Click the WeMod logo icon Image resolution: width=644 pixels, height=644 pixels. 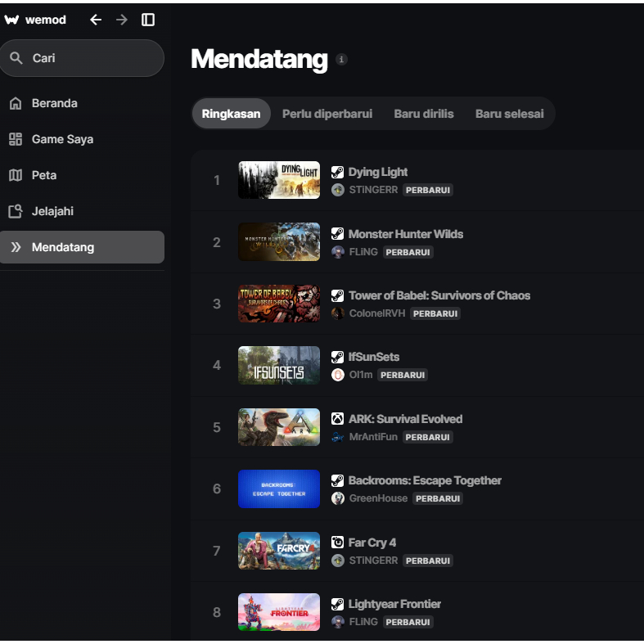click(11, 20)
